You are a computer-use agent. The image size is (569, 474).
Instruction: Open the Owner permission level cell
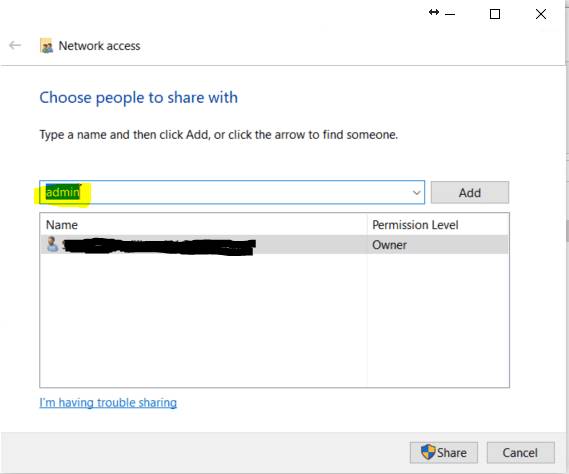tap(389, 245)
